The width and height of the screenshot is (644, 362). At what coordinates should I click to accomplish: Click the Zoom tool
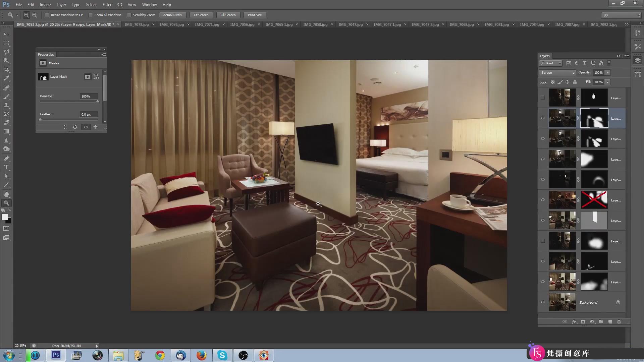click(6, 203)
